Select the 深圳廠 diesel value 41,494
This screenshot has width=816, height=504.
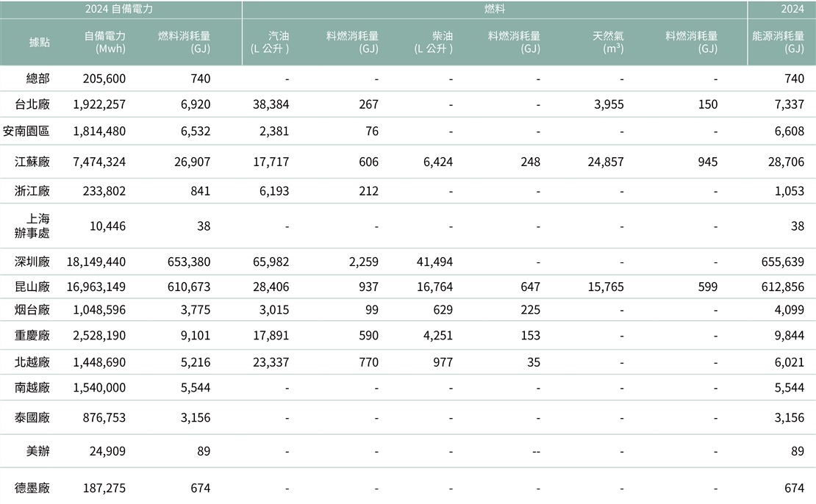[433, 262]
